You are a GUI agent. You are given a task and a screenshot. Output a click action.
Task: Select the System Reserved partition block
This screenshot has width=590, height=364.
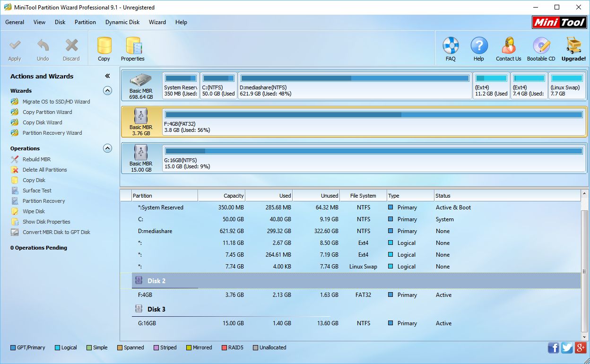(x=181, y=86)
